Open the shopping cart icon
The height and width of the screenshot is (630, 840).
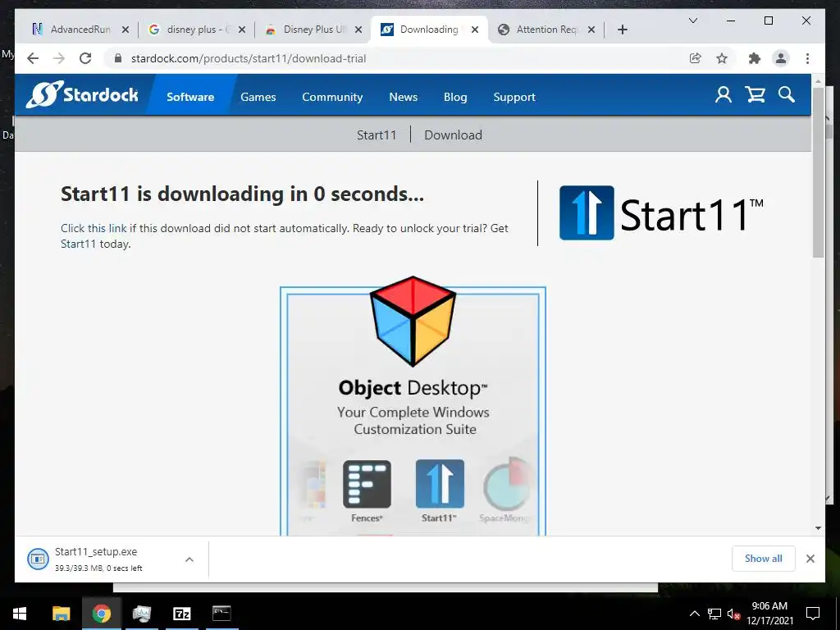(755, 95)
